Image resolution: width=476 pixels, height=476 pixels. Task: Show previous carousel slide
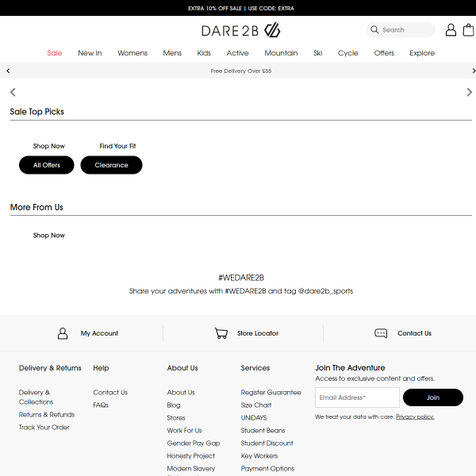(x=13, y=92)
